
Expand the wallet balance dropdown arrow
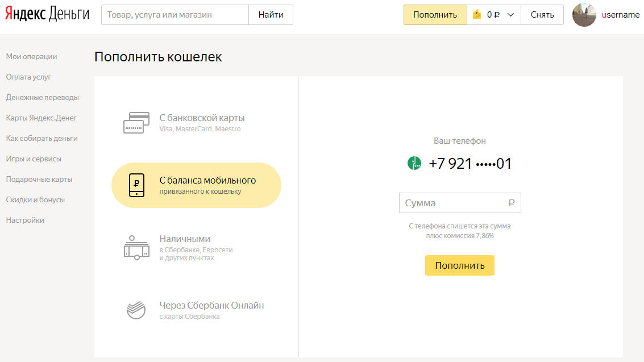point(510,15)
